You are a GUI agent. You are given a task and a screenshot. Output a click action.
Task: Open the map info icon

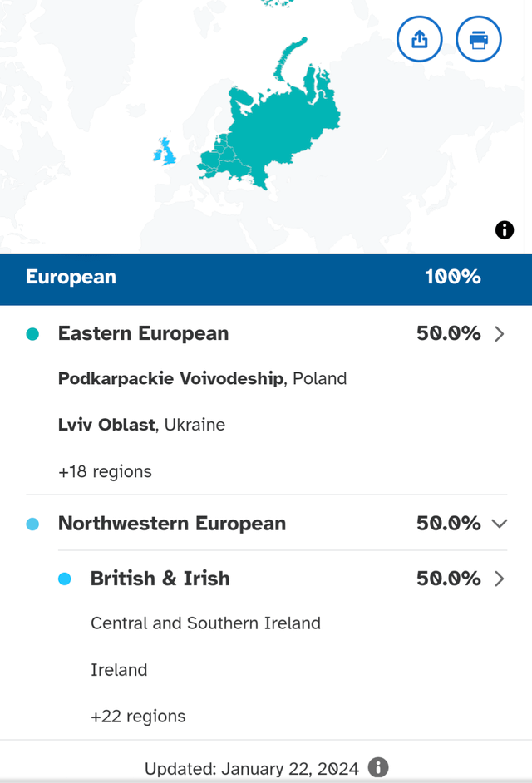tap(505, 230)
